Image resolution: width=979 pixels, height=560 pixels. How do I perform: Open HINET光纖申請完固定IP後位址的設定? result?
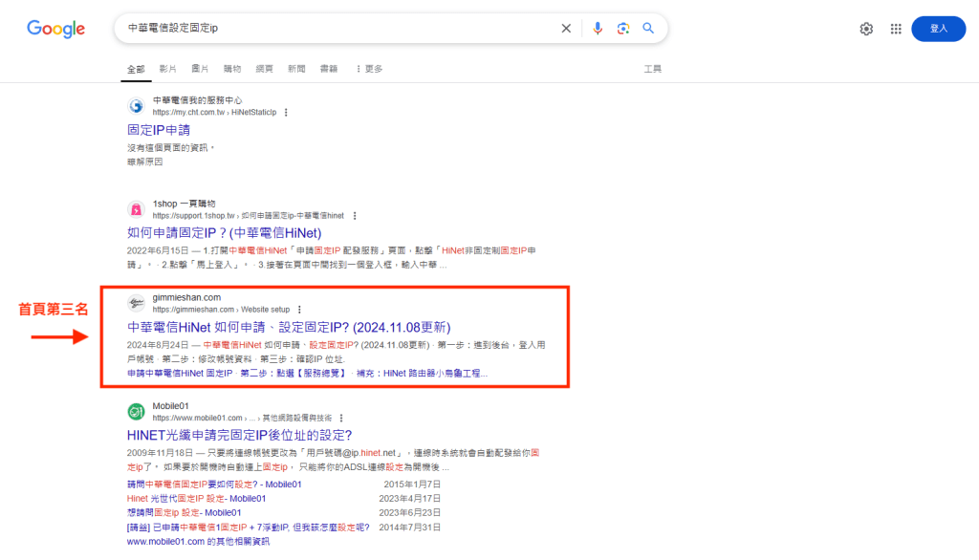coord(240,435)
